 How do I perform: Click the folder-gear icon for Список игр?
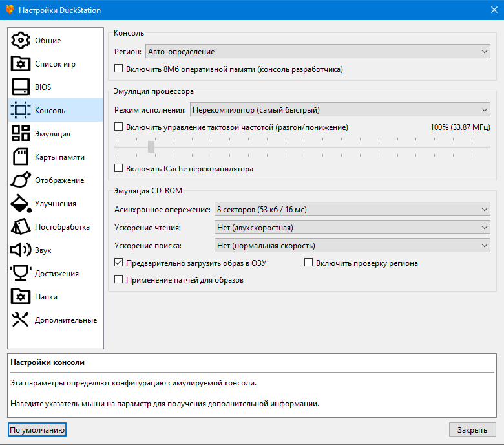(x=21, y=63)
